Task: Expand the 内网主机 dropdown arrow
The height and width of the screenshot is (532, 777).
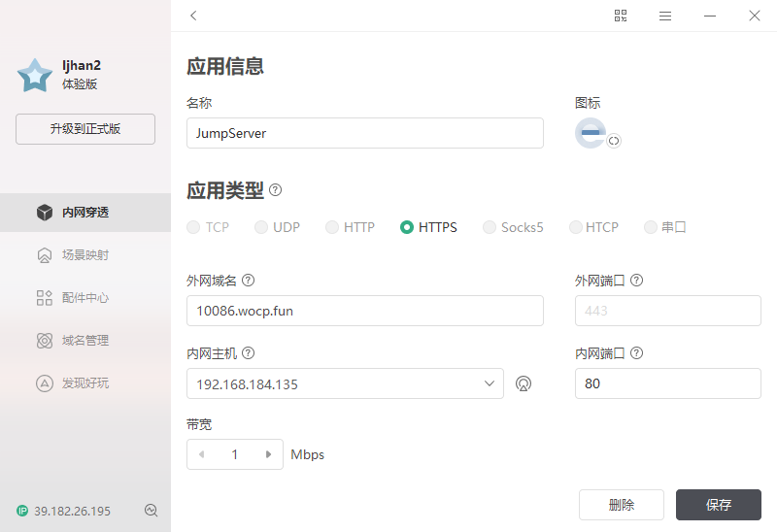Action: (x=490, y=383)
